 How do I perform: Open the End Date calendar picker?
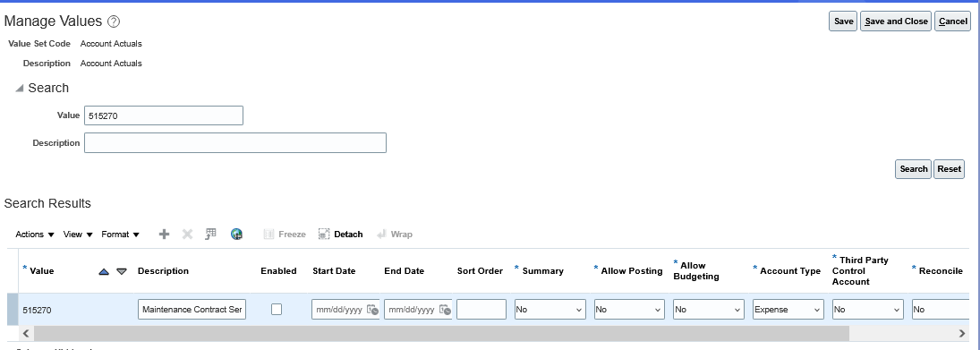point(445,310)
